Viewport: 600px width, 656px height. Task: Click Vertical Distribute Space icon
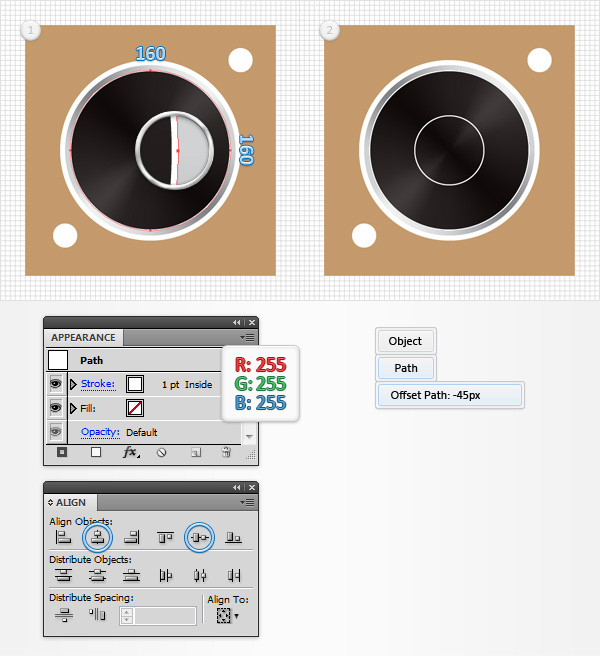coord(64,615)
